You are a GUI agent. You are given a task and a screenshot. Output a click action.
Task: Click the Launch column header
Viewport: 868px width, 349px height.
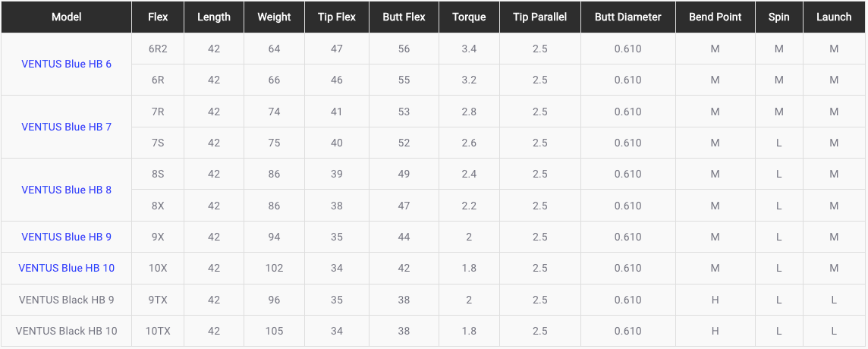(834, 17)
